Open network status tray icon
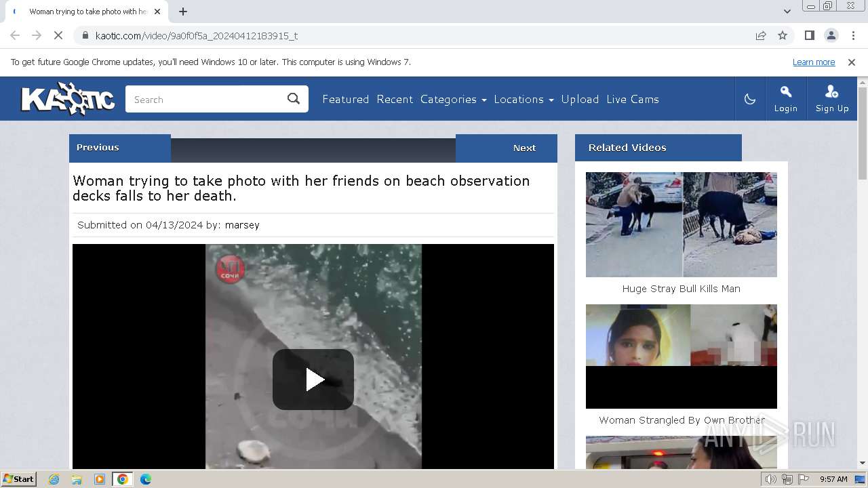The height and width of the screenshot is (488, 868). point(787,479)
